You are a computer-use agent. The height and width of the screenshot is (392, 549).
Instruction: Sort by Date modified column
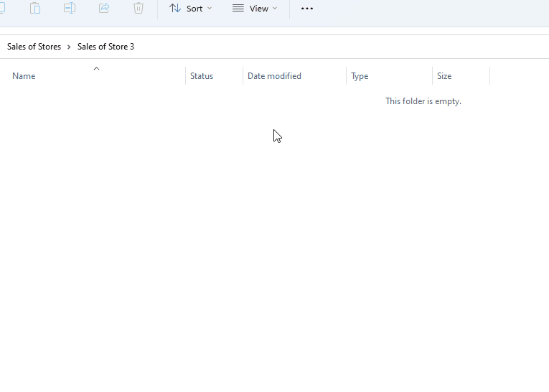point(274,76)
